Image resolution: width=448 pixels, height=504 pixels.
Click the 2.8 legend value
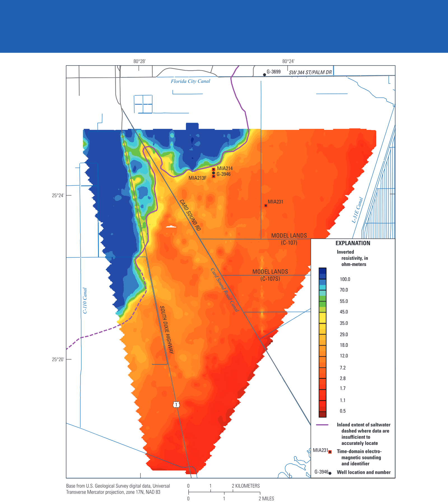click(343, 379)
